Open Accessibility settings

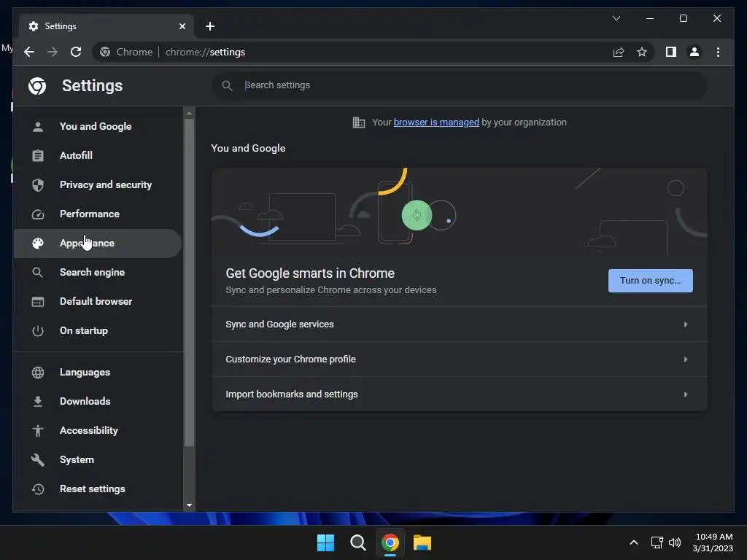pyautogui.click(x=98, y=430)
